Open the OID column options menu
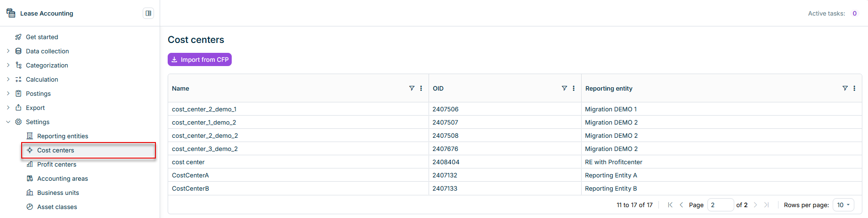The image size is (868, 218). coord(574,88)
